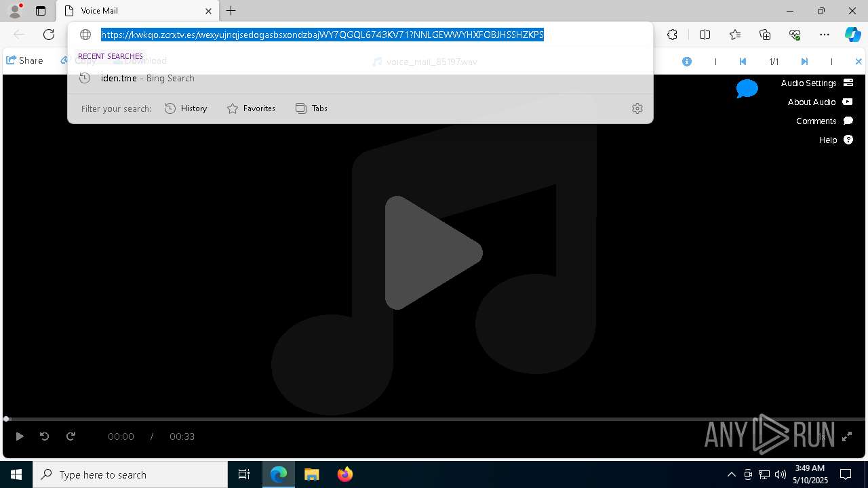Open Task View on taskbar

tap(244, 474)
